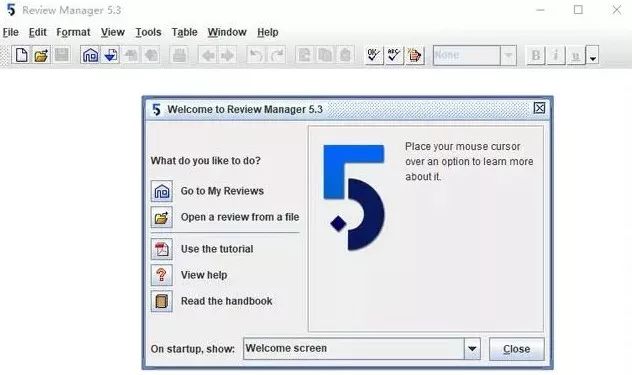Screen dimensions: 632x375
Task: Open the Help menu
Action: [x=268, y=32]
